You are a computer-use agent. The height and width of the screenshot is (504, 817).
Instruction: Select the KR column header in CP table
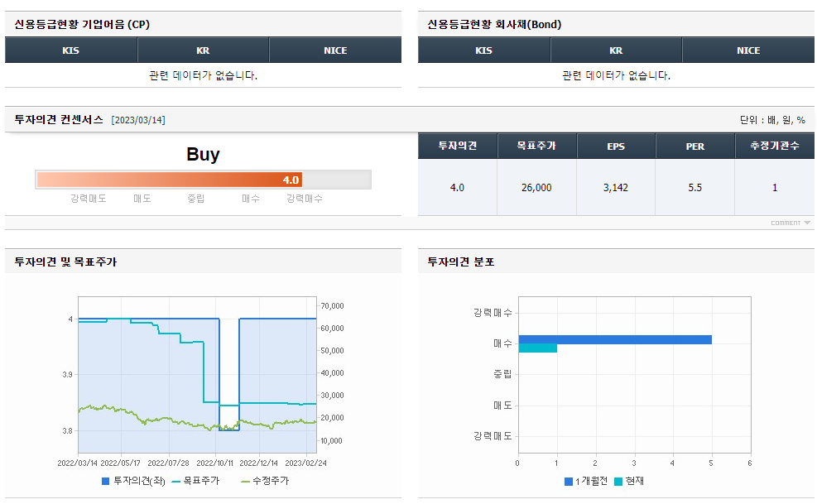(x=203, y=50)
